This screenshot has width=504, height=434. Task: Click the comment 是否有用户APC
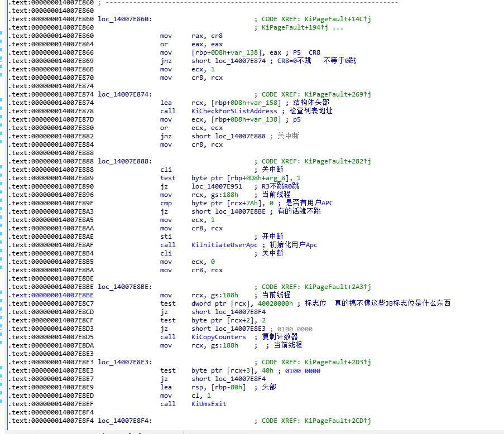tap(309, 203)
